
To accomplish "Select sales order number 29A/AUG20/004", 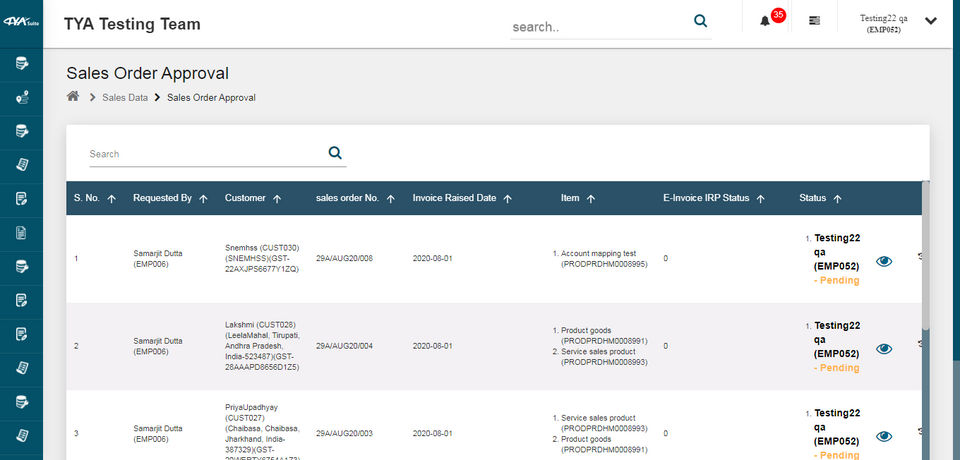I will pyautogui.click(x=344, y=346).
